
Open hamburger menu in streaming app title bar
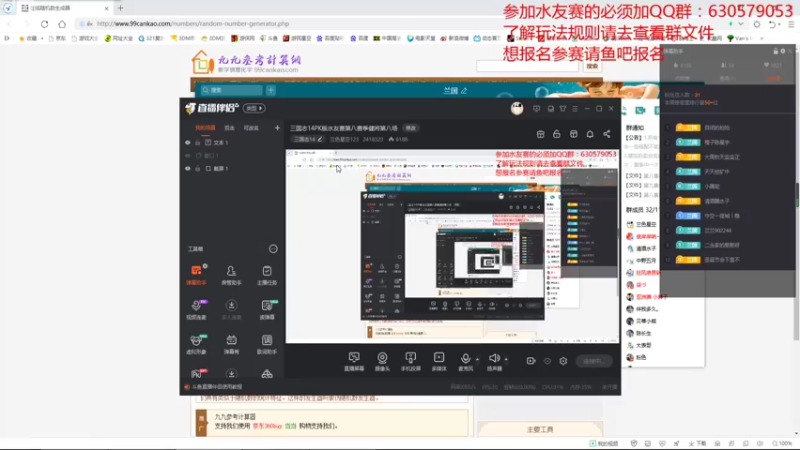pyautogui.click(x=575, y=109)
